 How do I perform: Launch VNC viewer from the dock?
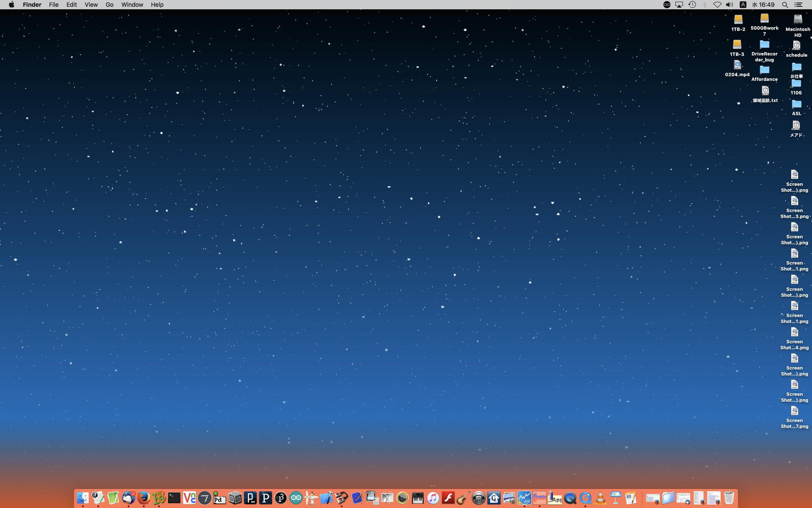point(189,498)
